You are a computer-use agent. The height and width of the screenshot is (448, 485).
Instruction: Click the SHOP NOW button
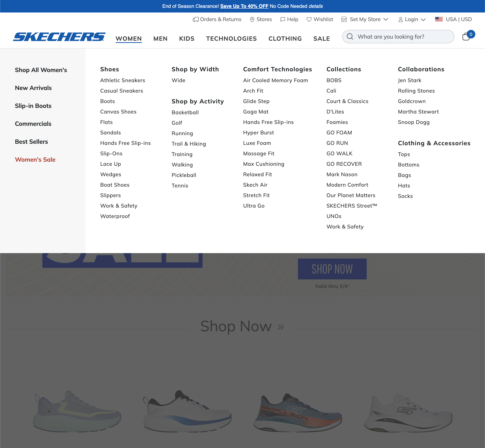pos(332,269)
